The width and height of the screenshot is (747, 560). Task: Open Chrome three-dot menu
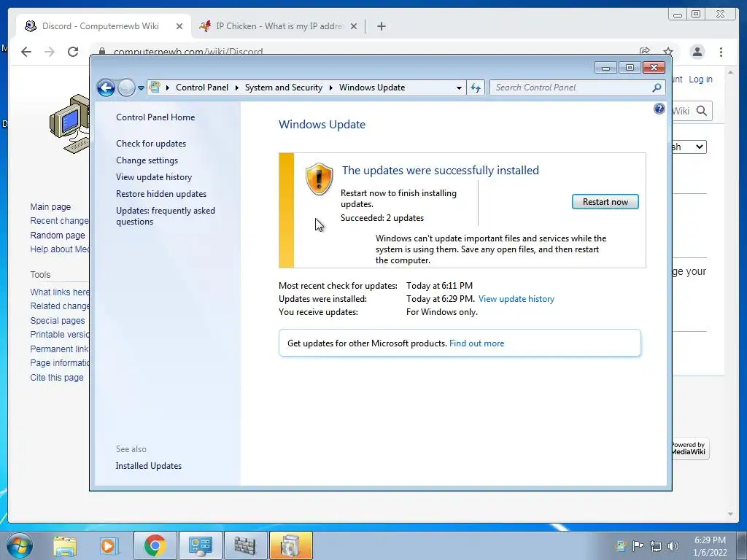pos(721,52)
